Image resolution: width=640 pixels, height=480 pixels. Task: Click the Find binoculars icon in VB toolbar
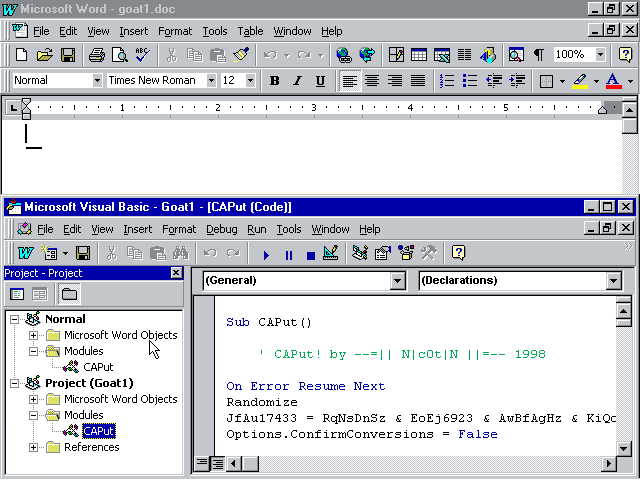coord(180,253)
